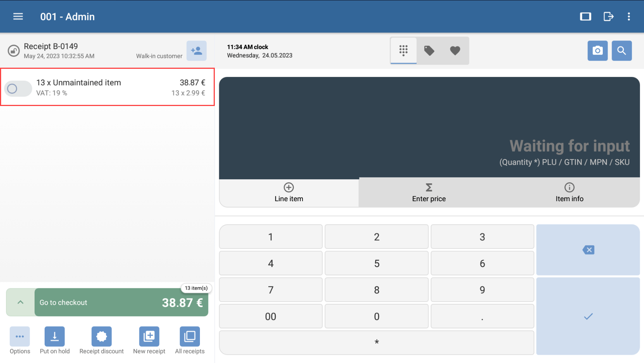The image size is (644, 363).
Task: Switch to the price tag tab
Action: [429, 51]
